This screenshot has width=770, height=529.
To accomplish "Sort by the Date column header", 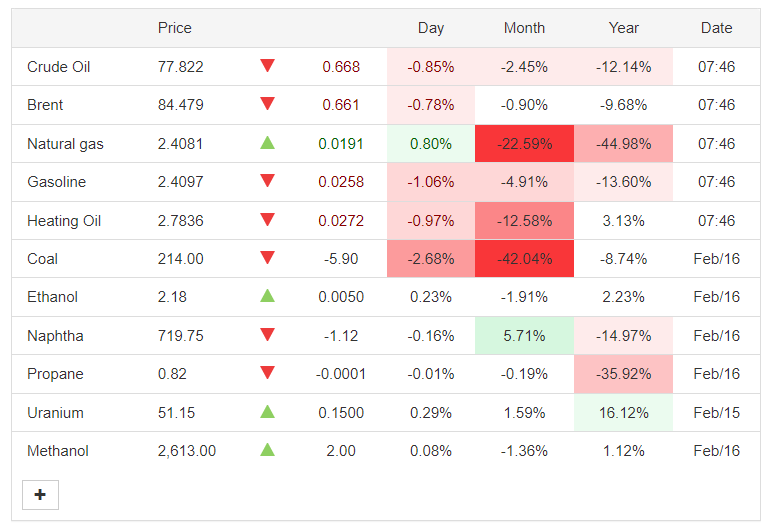I will (x=716, y=28).
